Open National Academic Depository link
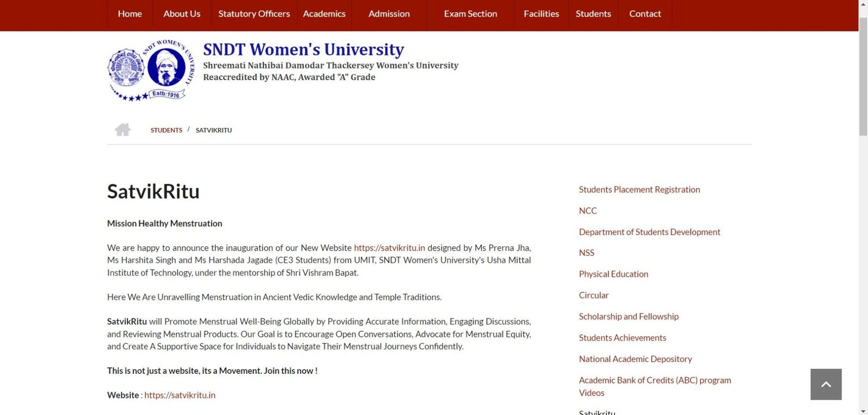 click(x=635, y=359)
